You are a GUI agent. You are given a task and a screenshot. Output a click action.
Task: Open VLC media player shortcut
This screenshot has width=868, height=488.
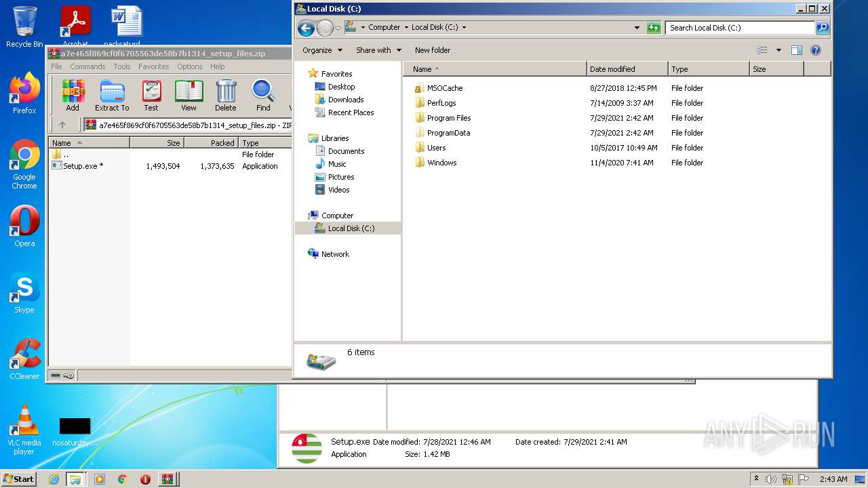pyautogui.click(x=24, y=430)
